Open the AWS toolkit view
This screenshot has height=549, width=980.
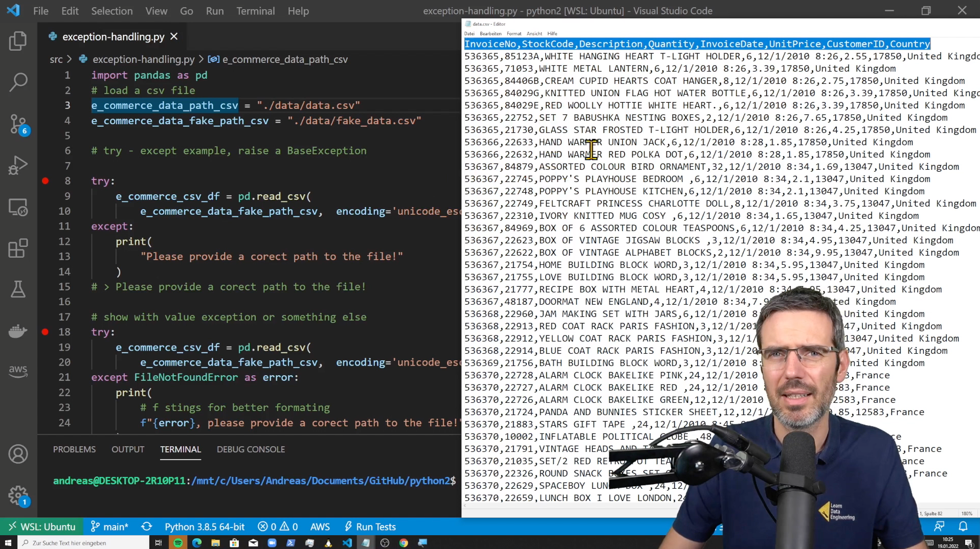coord(18,371)
